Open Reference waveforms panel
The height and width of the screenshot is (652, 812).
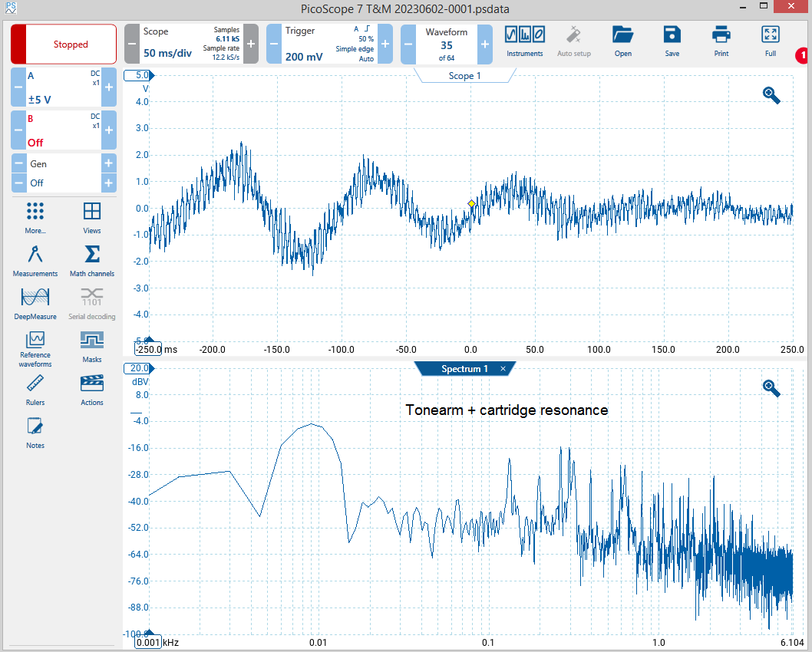pyautogui.click(x=35, y=349)
